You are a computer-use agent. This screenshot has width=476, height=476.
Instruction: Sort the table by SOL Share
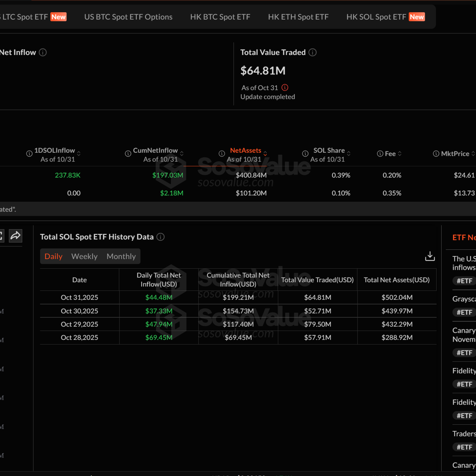(x=349, y=154)
